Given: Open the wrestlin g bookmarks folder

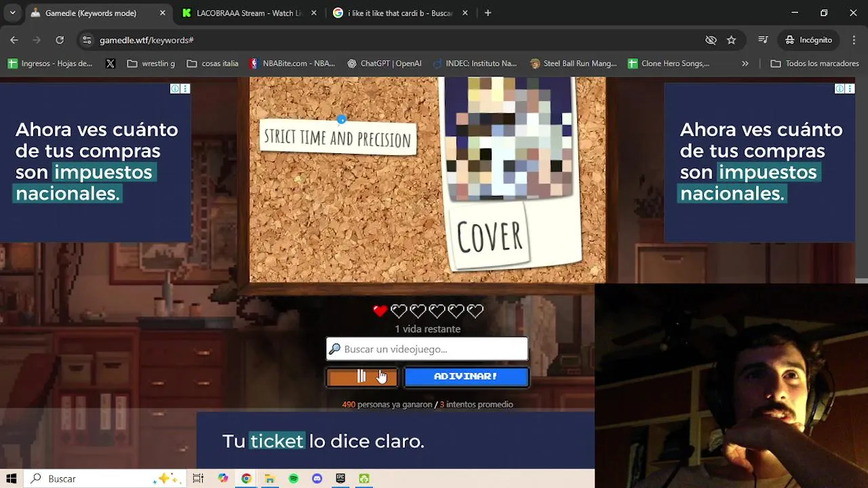Looking at the screenshot, I should point(151,64).
